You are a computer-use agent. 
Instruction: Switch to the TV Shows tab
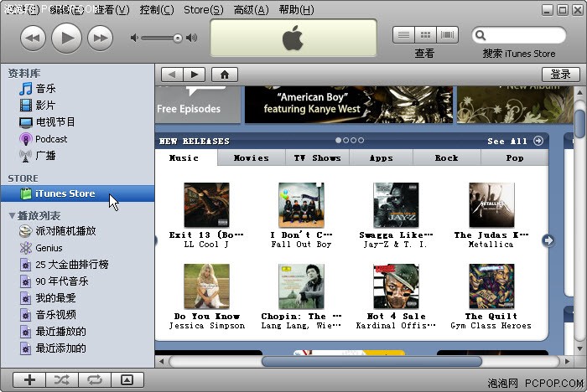[317, 157]
